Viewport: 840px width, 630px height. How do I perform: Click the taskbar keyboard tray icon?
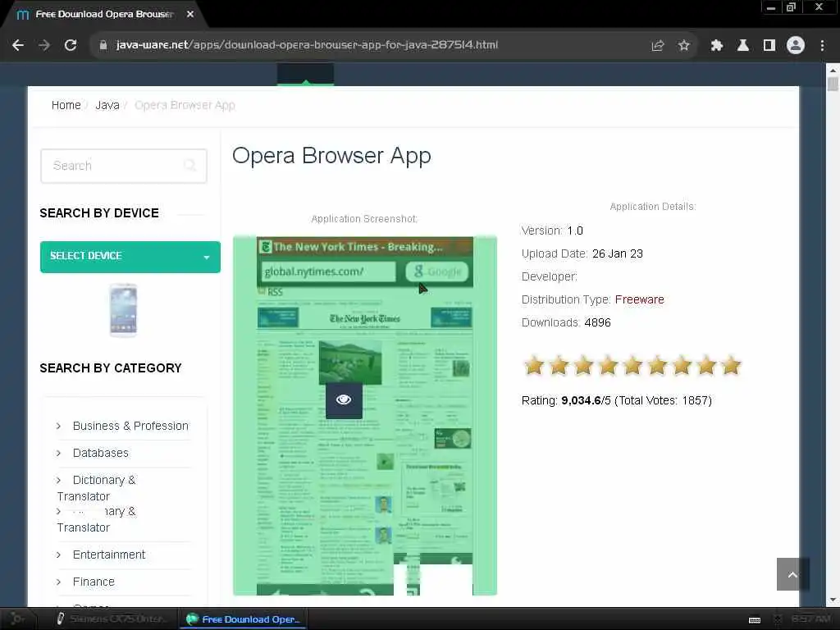coord(755,620)
